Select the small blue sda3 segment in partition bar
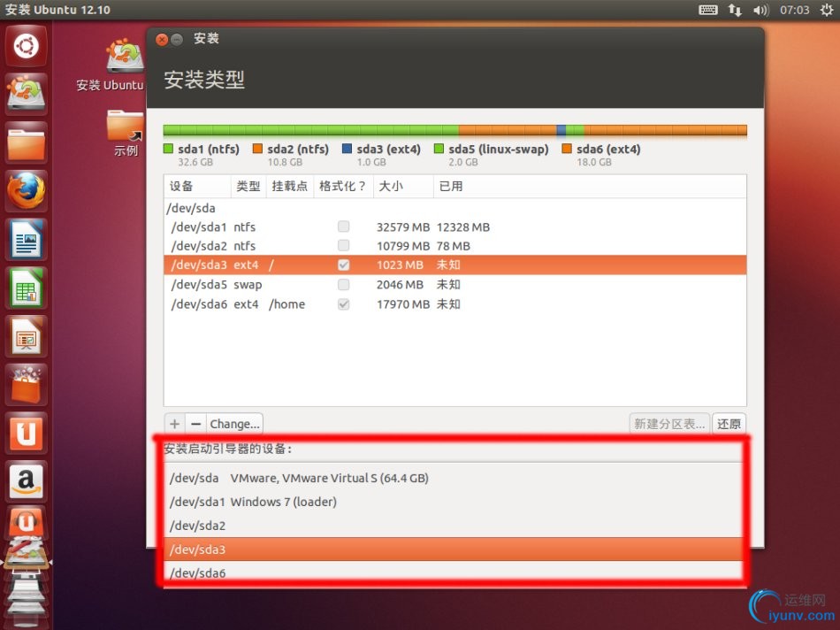This screenshot has height=630, width=840. [x=561, y=130]
